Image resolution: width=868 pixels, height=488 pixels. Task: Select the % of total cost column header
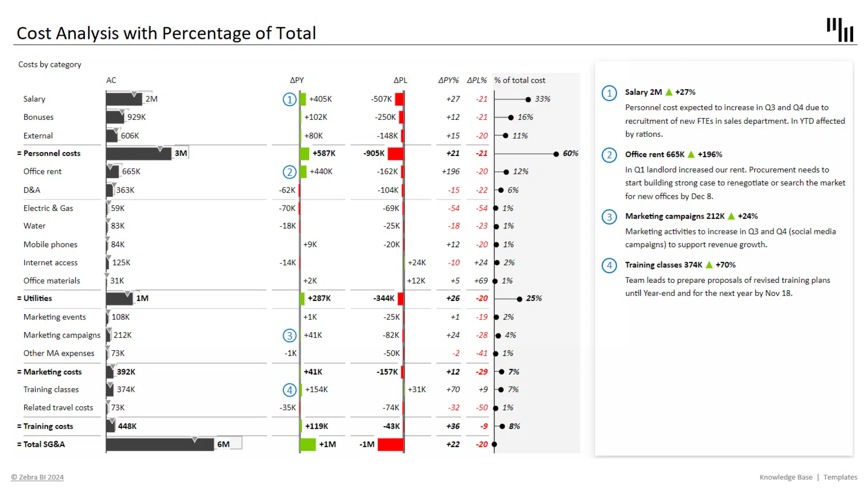(519, 80)
